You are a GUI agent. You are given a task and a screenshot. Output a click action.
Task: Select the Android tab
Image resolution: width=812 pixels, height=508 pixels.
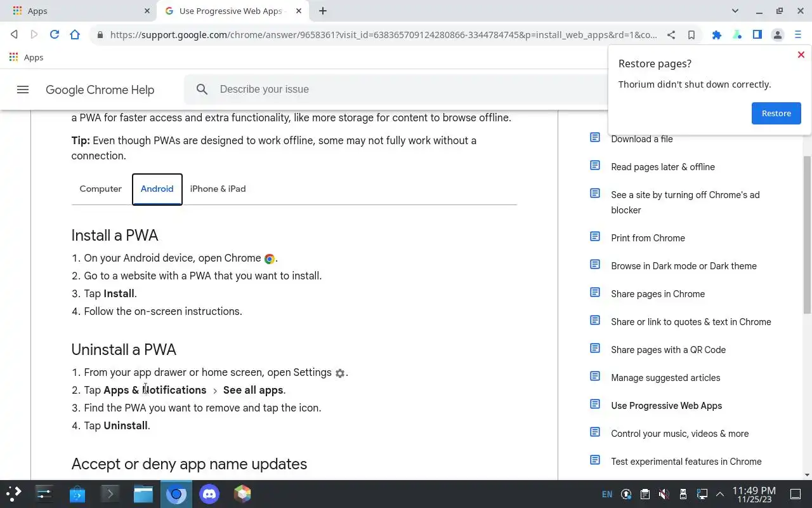tap(157, 189)
